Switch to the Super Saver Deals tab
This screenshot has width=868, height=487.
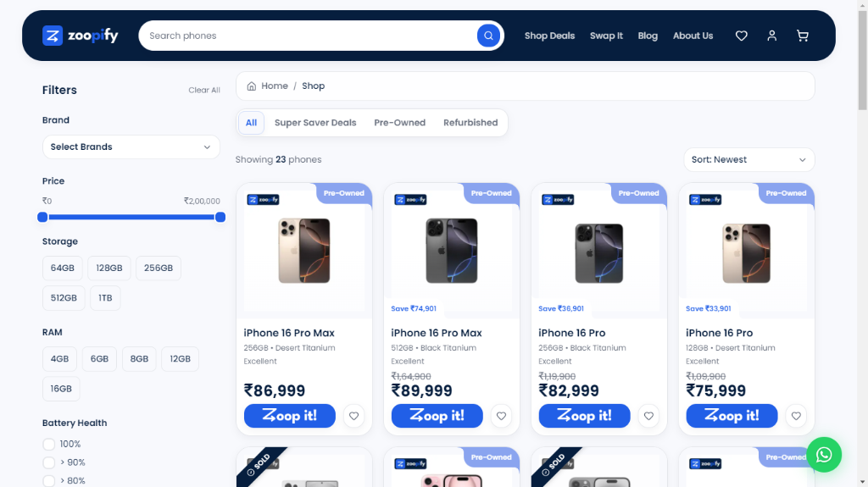[x=315, y=123]
